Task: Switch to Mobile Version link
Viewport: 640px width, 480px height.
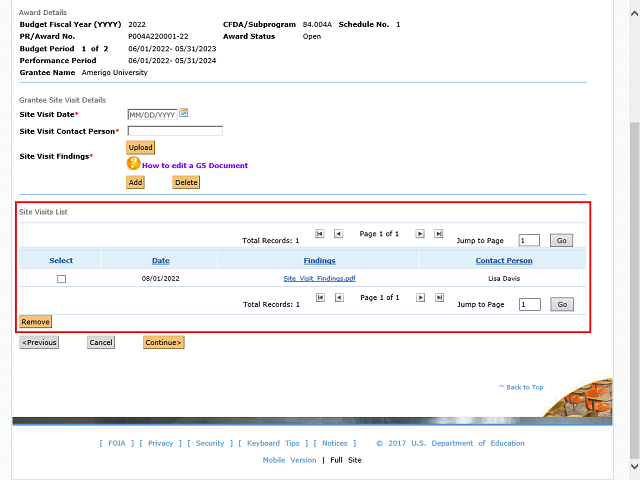Action: [289, 460]
